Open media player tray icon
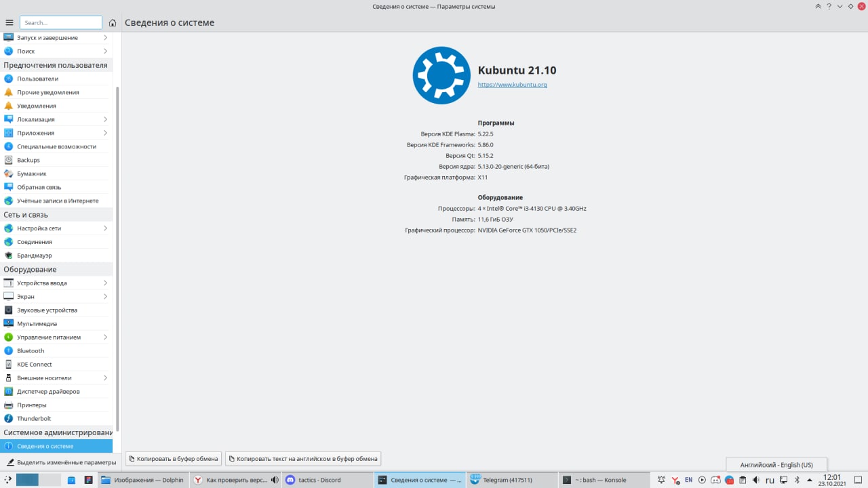This screenshot has height=488, width=868. pos(702,480)
